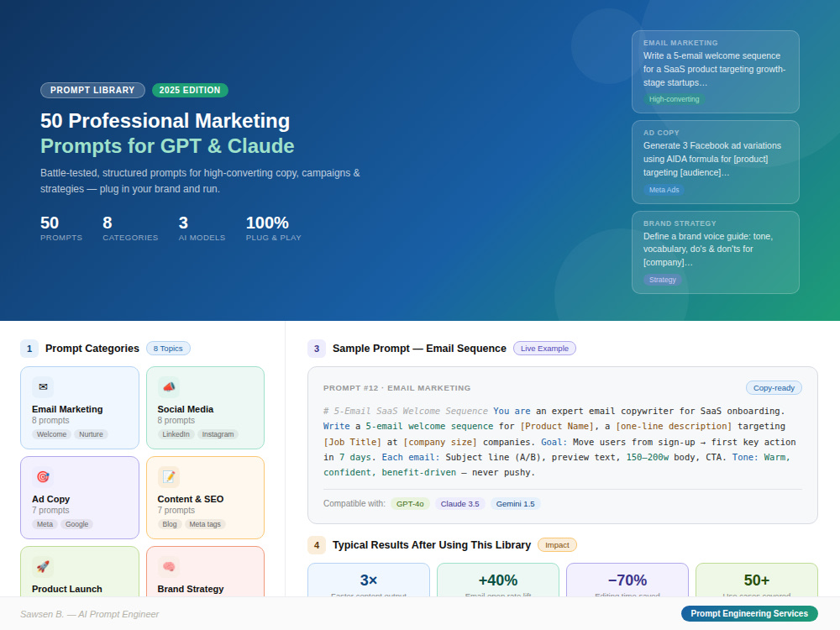840x630 pixels.
Task: Click the Brand Strategy brain icon
Action: coord(168,567)
